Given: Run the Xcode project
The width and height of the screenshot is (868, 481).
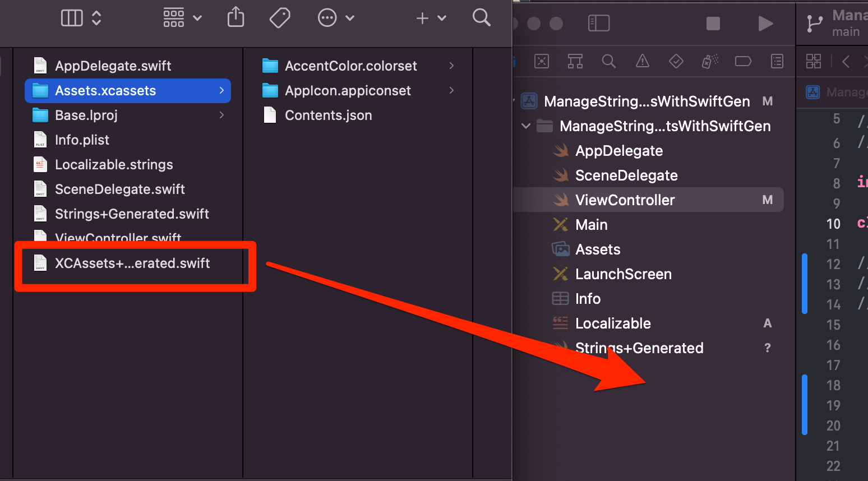Looking at the screenshot, I should point(765,23).
